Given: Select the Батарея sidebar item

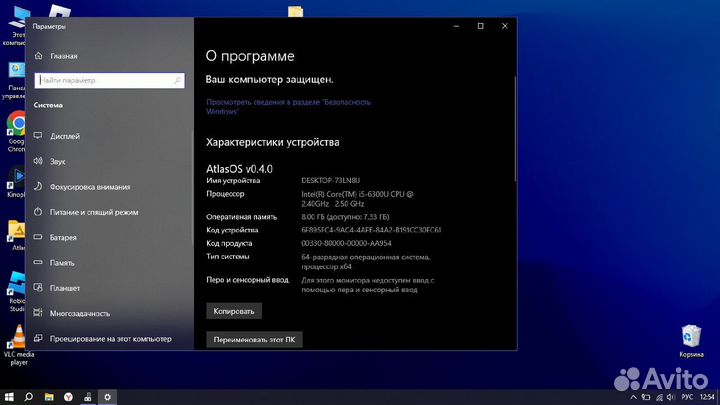Looking at the screenshot, I should click(x=63, y=237).
